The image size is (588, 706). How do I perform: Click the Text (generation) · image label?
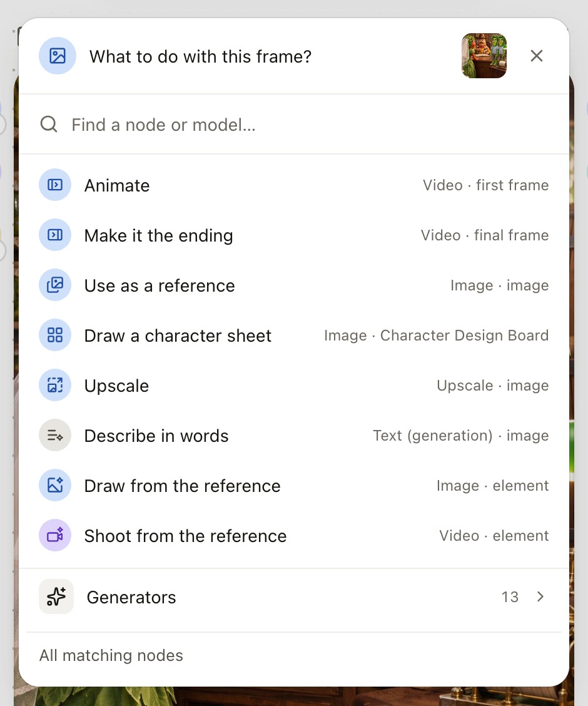click(460, 436)
